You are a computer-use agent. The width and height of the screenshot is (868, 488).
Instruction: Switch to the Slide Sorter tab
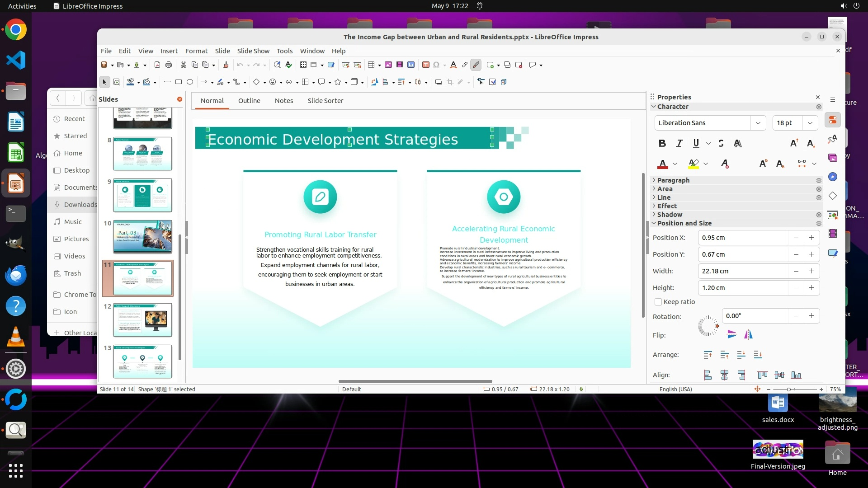[325, 101]
